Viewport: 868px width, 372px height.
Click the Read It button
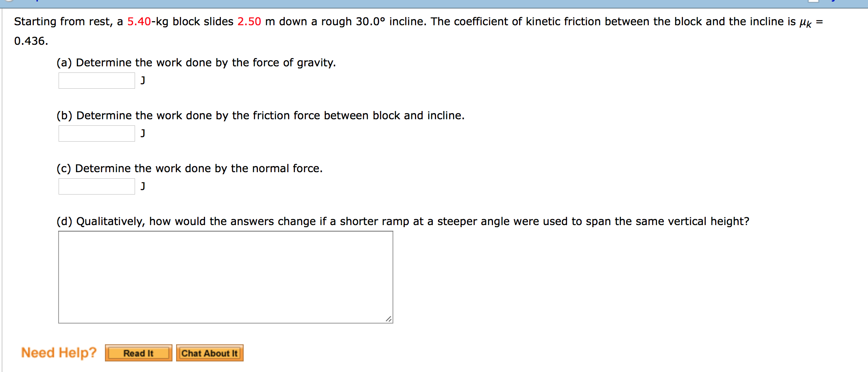tap(138, 353)
